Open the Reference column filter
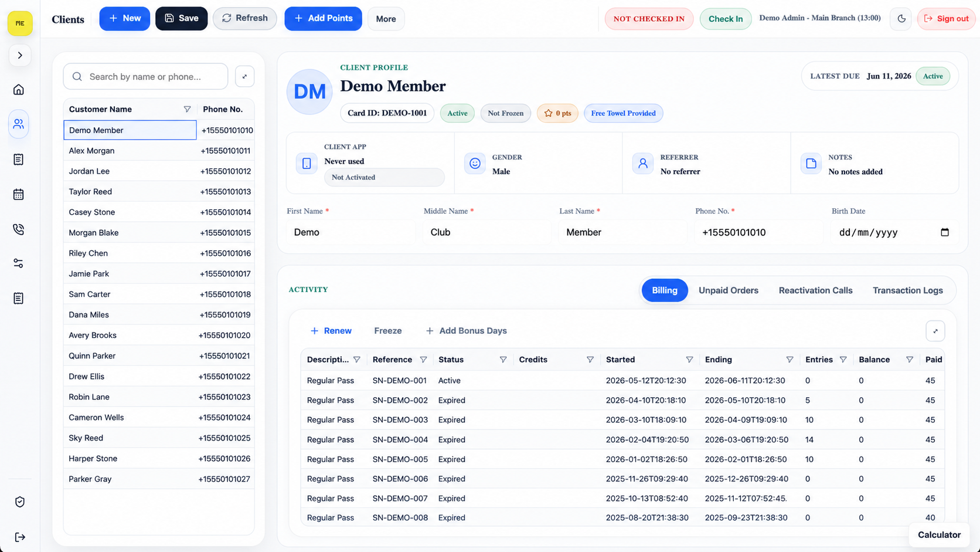The image size is (980, 552). point(423,360)
